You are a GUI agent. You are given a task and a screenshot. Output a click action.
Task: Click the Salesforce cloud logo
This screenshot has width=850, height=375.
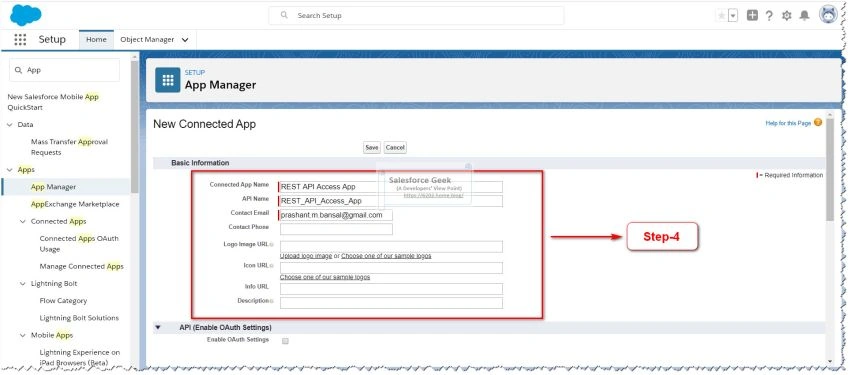[25, 15]
